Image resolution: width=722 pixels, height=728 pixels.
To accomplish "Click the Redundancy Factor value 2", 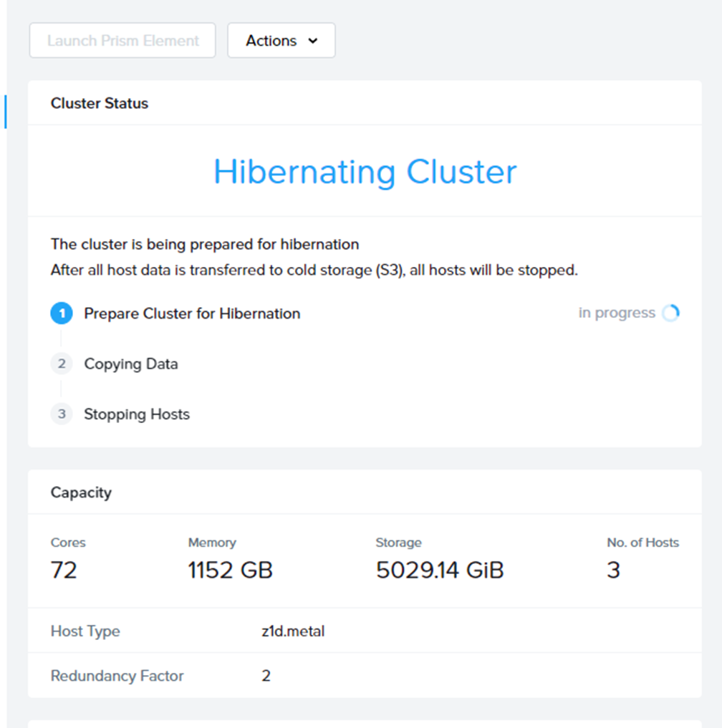I will click(x=266, y=676).
